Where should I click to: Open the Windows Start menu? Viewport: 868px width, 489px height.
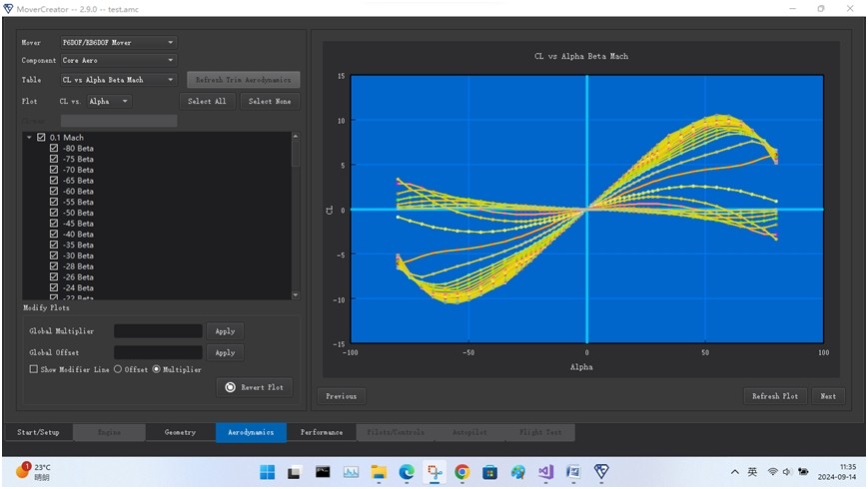tap(267, 472)
